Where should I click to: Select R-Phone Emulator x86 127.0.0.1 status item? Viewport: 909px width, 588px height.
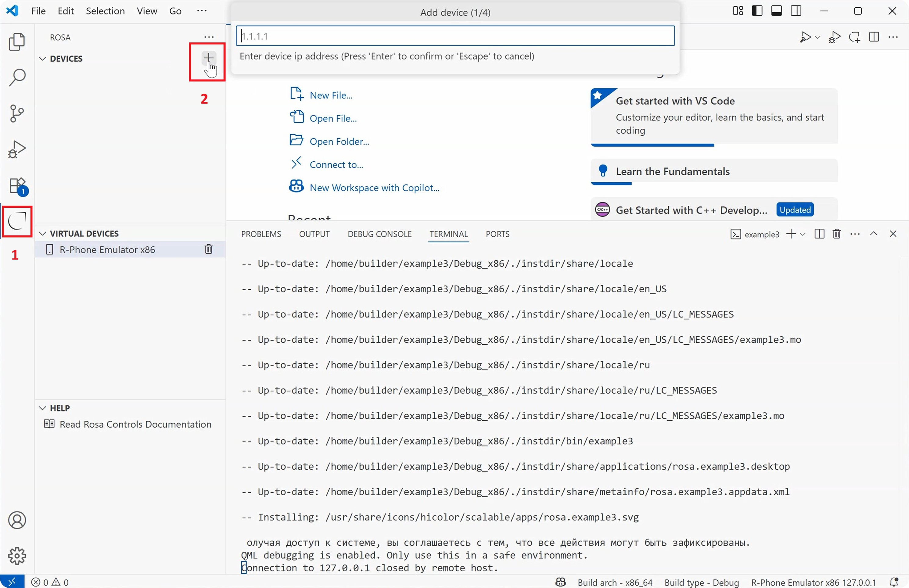(813, 582)
